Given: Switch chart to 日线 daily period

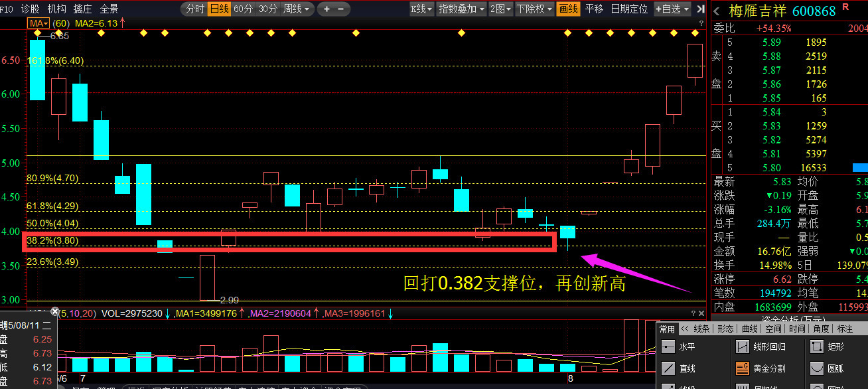Looking at the screenshot, I should [218, 9].
